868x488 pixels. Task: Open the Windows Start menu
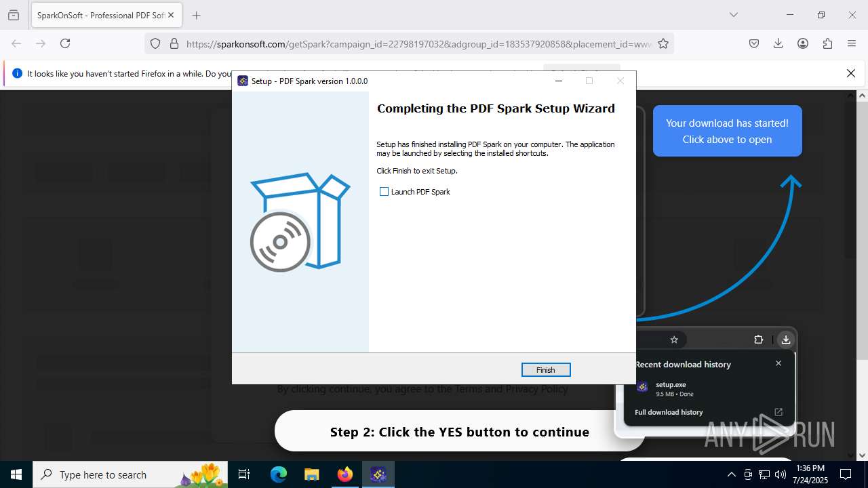click(x=16, y=474)
